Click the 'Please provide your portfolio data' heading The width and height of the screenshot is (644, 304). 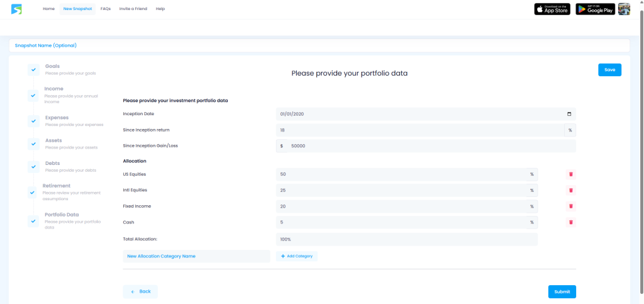coord(350,73)
